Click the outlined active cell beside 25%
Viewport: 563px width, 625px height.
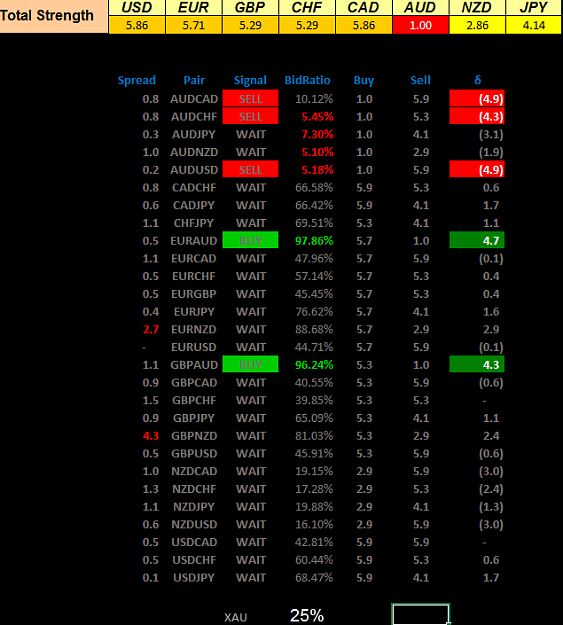click(420, 614)
